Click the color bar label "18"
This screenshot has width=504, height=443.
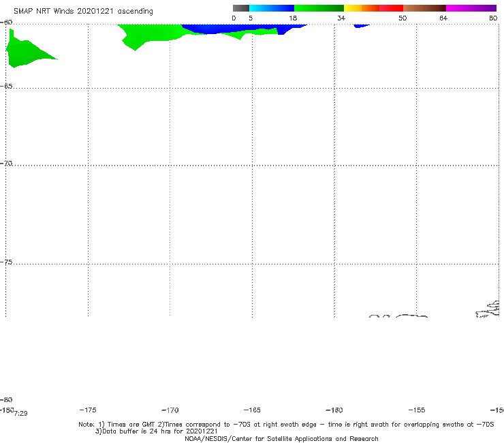point(293,18)
